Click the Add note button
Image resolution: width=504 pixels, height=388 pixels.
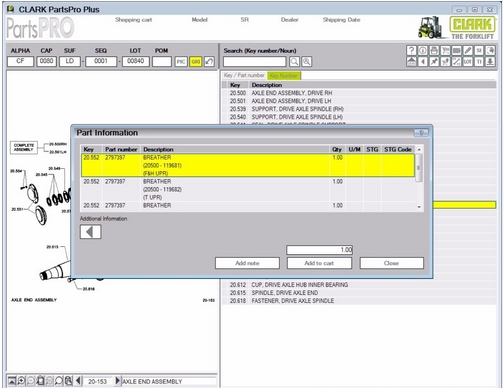(247, 263)
